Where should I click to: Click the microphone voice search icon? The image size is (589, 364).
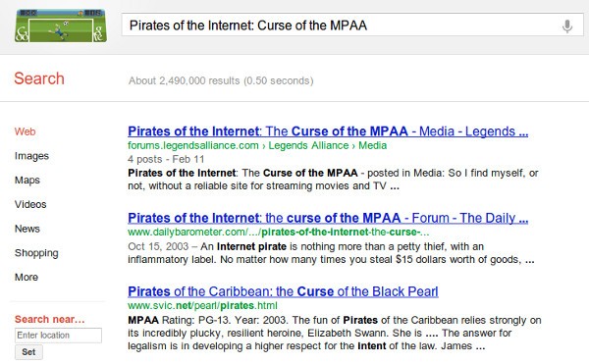click(567, 26)
